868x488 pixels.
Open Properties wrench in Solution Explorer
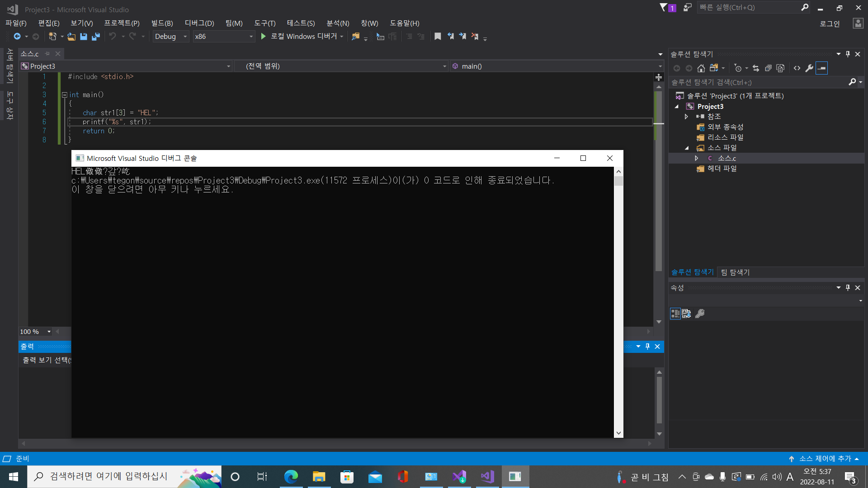click(809, 68)
